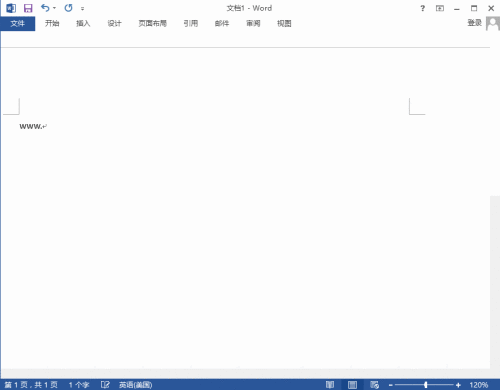Screen dimensions: 500x390
Task: Click the word count '1 个字' status
Action: point(79,385)
